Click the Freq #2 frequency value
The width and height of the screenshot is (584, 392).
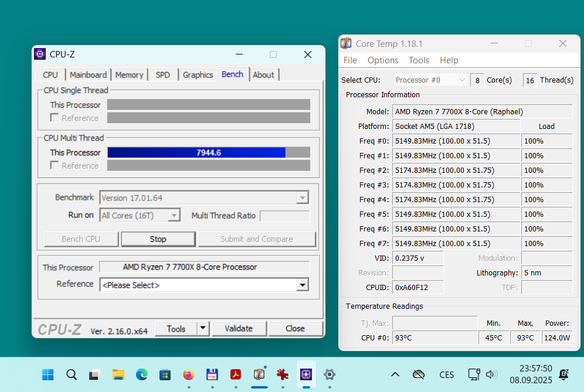pyautogui.click(x=456, y=171)
